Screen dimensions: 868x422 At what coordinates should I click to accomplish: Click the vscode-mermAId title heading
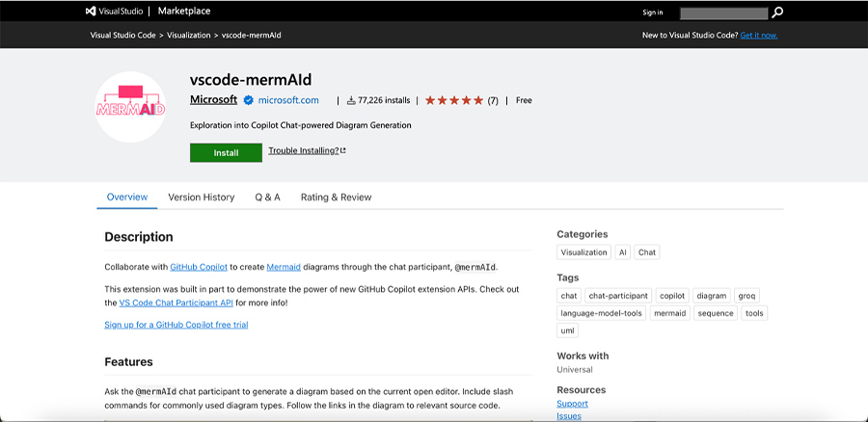coord(251,80)
